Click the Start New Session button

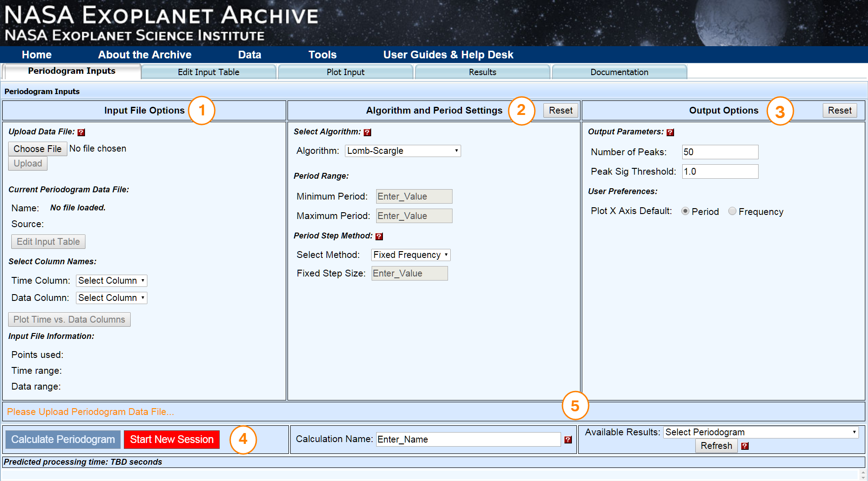(x=172, y=439)
